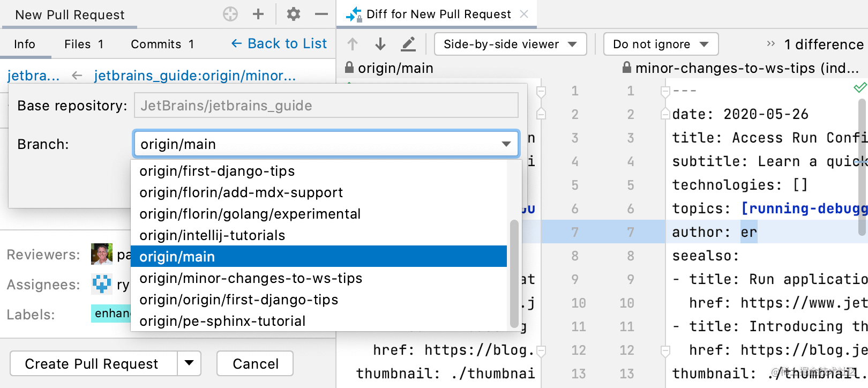Image resolution: width=868 pixels, height=388 pixels.
Task: Open the gear settings icon
Action: (x=293, y=14)
